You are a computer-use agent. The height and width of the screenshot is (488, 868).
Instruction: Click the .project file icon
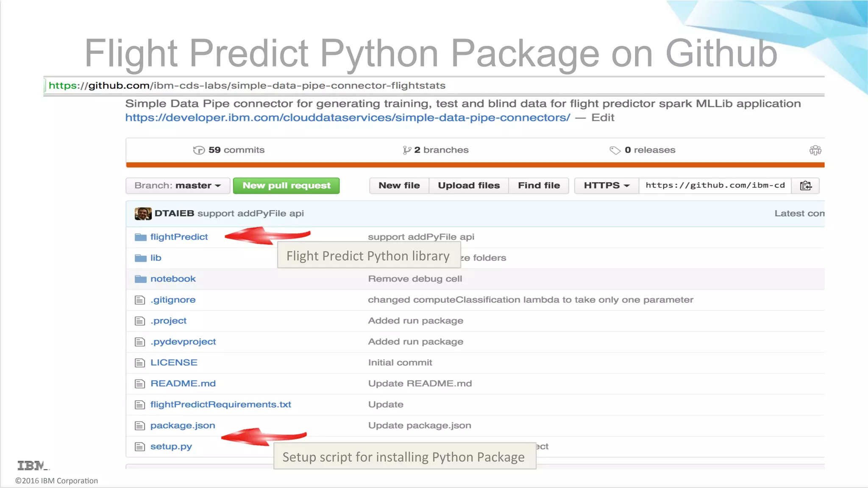point(140,321)
